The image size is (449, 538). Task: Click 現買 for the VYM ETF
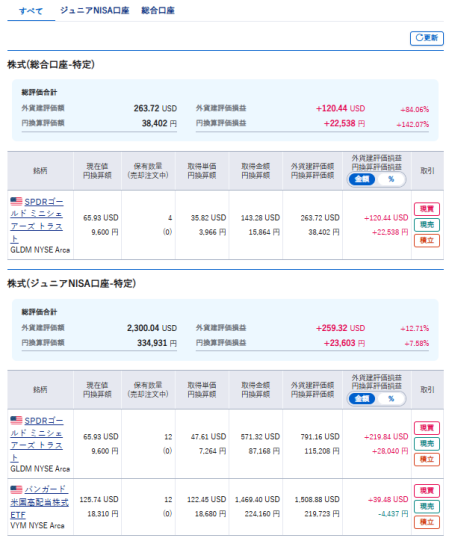427,491
